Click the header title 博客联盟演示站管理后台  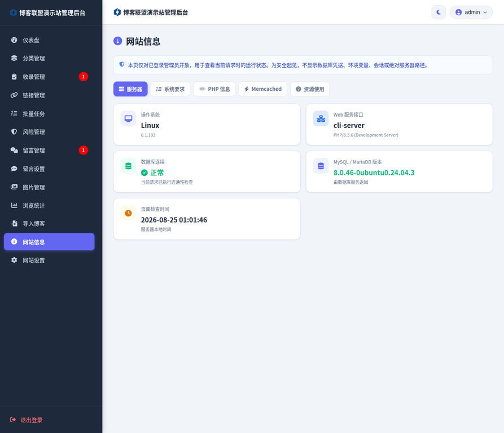coord(156,12)
